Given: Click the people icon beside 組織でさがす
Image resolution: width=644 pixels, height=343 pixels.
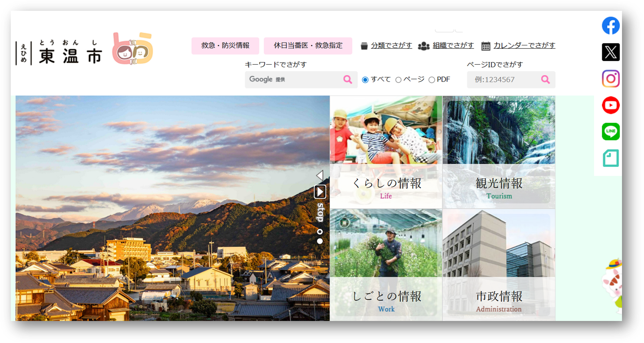Looking at the screenshot, I should click(423, 46).
